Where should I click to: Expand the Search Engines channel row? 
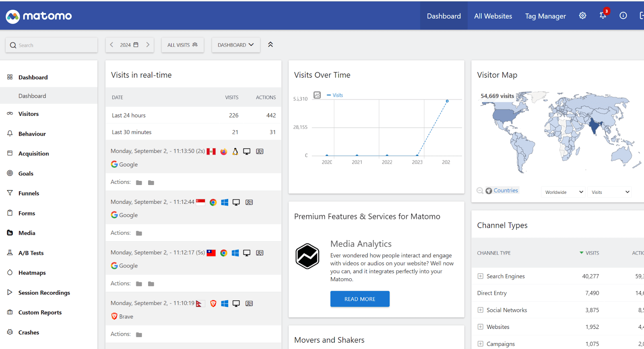(480, 276)
